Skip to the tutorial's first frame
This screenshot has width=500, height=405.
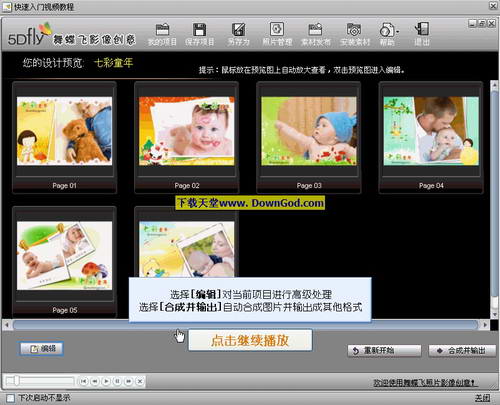(83, 381)
